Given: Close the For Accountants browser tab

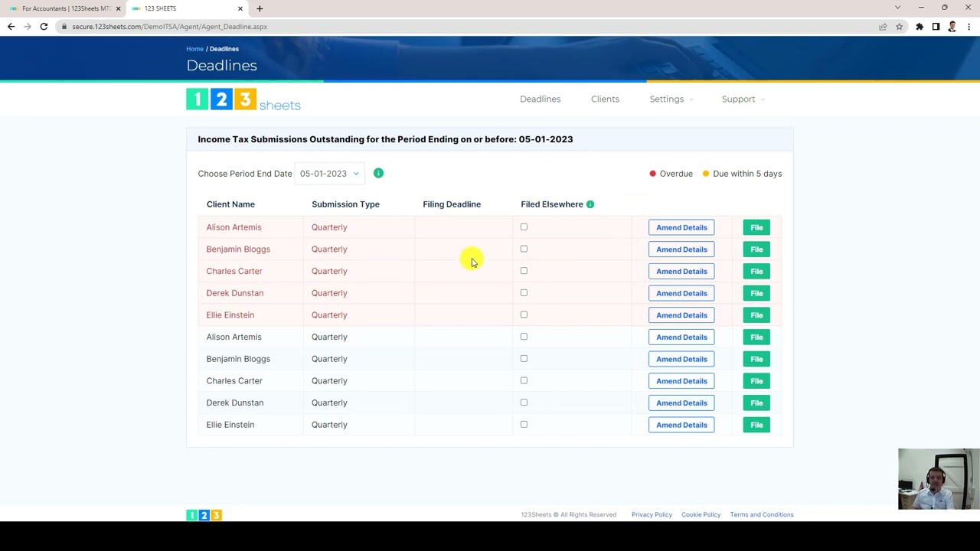Looking at the screenshot, I should (118, 8).
